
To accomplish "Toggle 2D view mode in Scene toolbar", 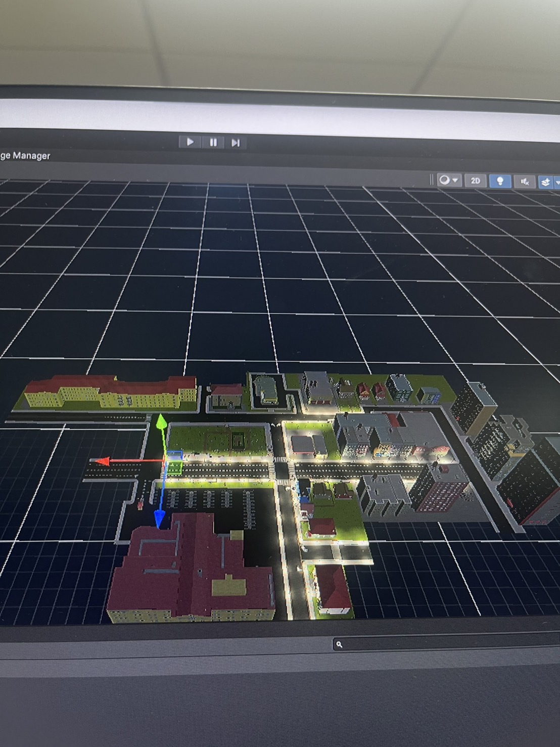I will point(475,181).
